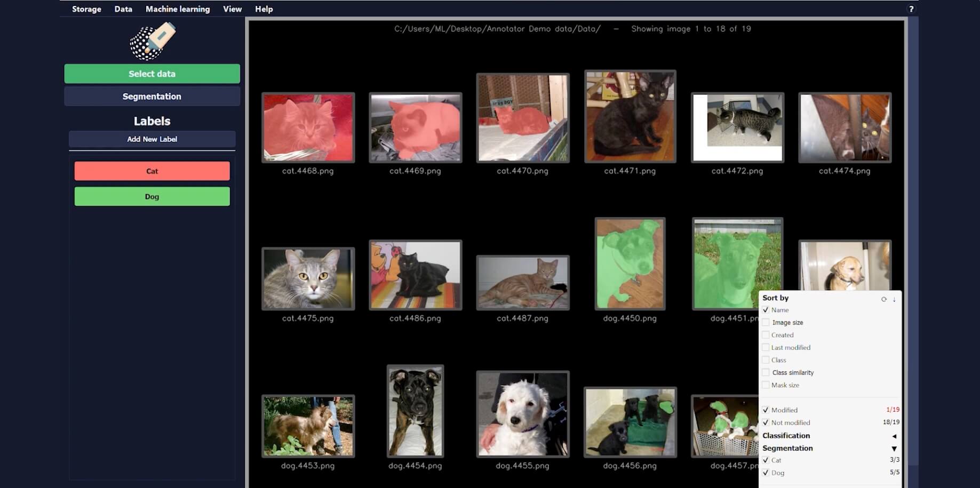Viewport: 980px width, 488px height.
Task: Click the sort direction arrow icon
Action: point(894,299)
